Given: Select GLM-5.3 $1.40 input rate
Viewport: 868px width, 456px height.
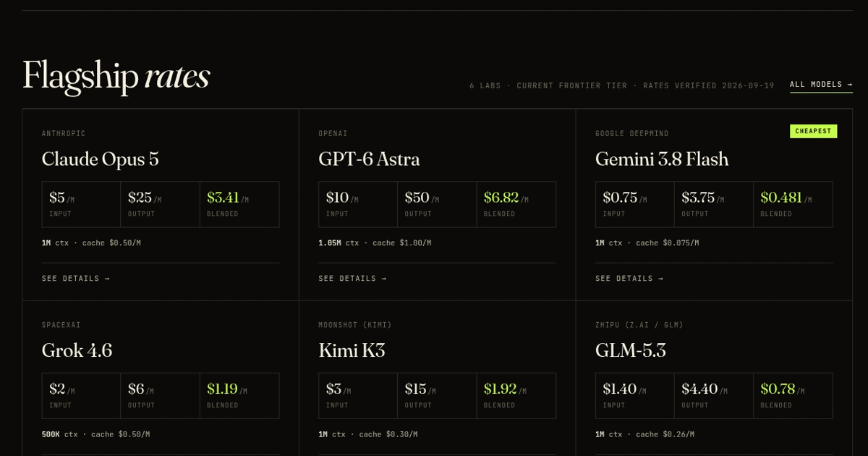Looking at the screenshot, I should click(635, 396).
